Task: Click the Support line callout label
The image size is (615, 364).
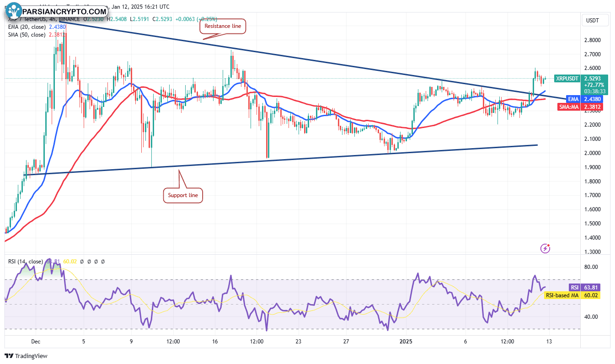Action: [x=182, y=195]
